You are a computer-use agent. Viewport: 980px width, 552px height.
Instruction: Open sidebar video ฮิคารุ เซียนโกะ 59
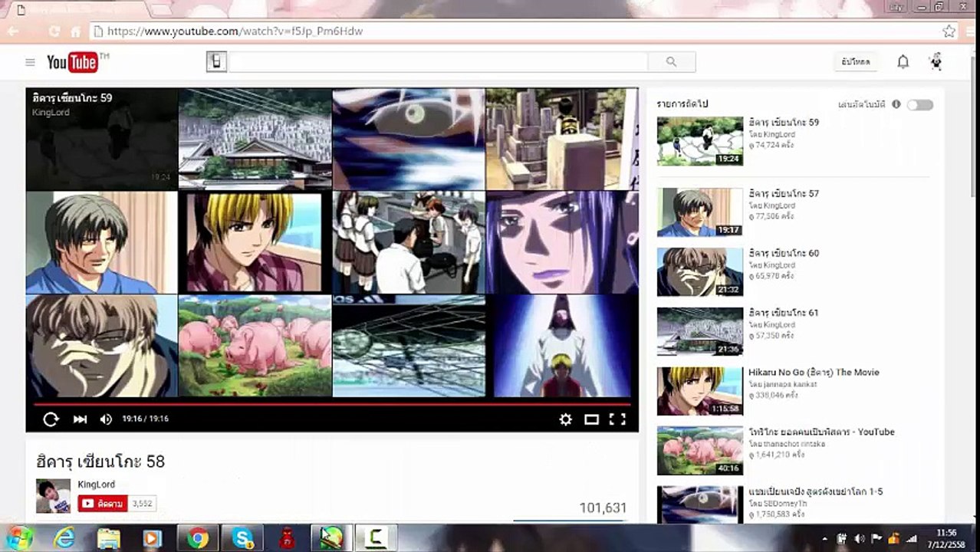coord(784,123)
